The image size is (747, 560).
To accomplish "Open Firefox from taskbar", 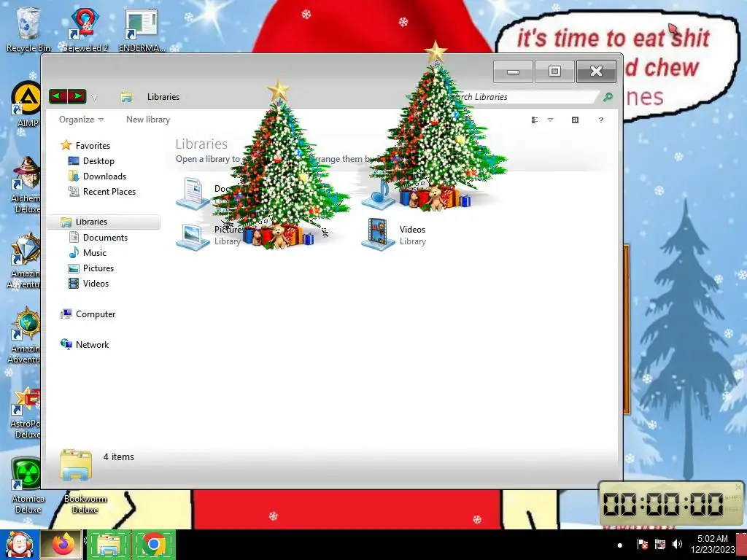I will [x=63, y=545].
